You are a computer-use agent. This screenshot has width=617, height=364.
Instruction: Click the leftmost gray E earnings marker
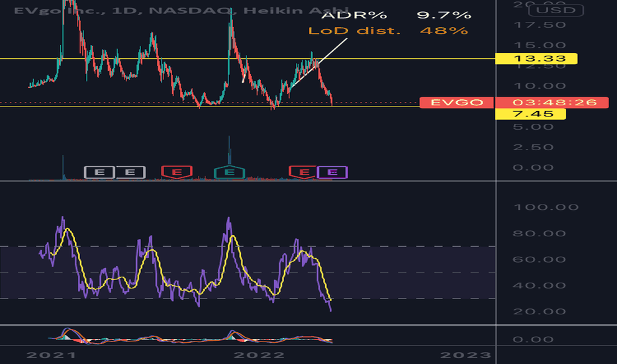(99, 172)
